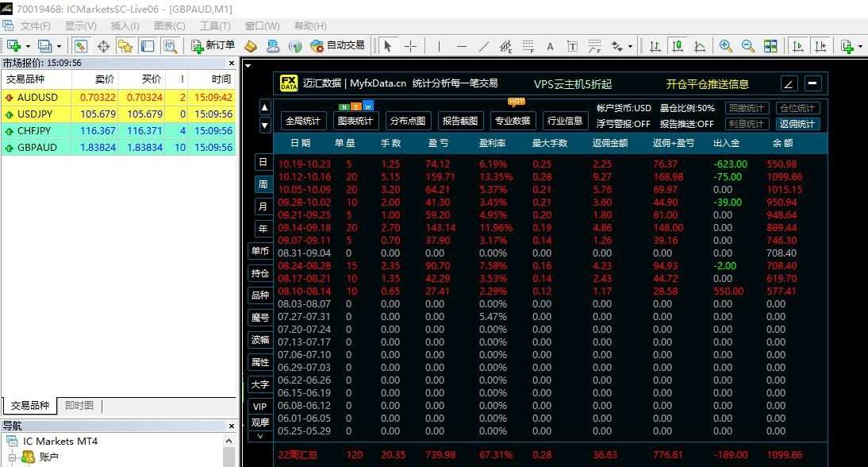Switch chart to bar chart mode
Image resolution: width=868 pixels, height=467 pixels.
pyautogui.click(x=655, y=46)
